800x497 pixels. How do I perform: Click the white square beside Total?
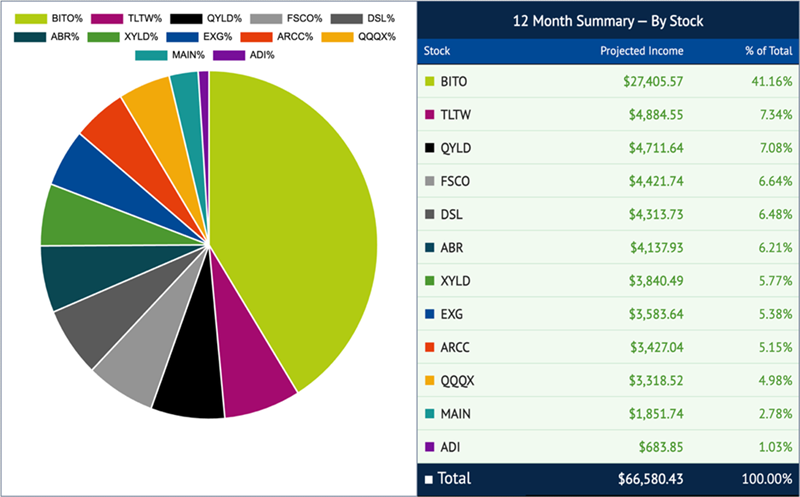429,479
